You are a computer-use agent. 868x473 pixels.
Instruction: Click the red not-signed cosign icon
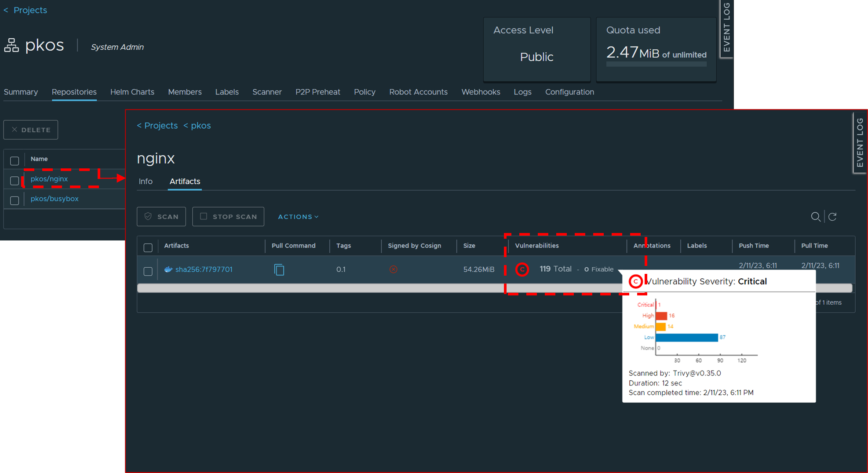(393, 269)
